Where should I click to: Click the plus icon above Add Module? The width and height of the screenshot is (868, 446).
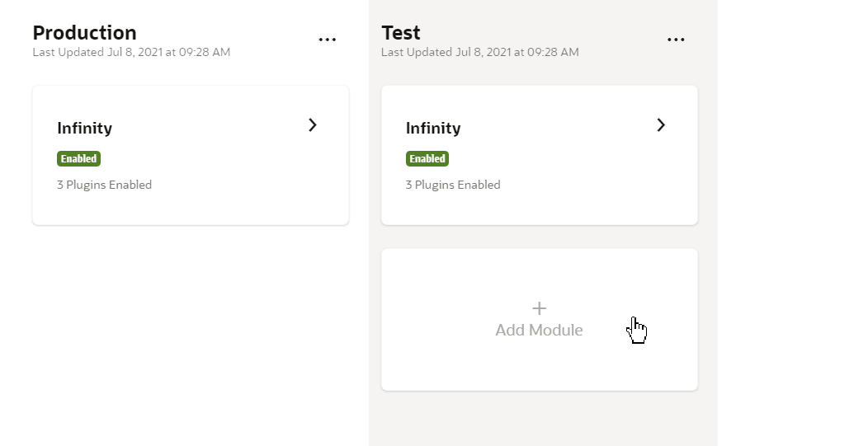click(539, 308)
